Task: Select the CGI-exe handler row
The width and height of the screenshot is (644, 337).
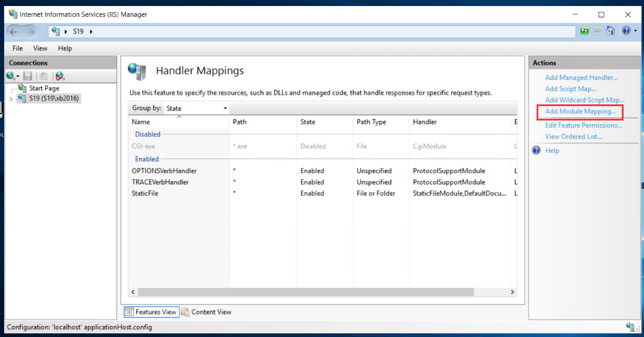Action: pyautogui.click(x=323, y=146)
